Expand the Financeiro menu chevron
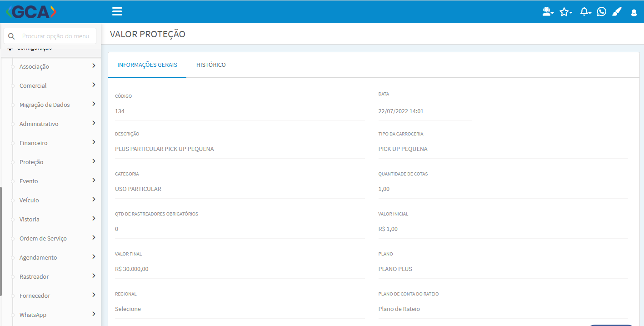 [94, 142]
